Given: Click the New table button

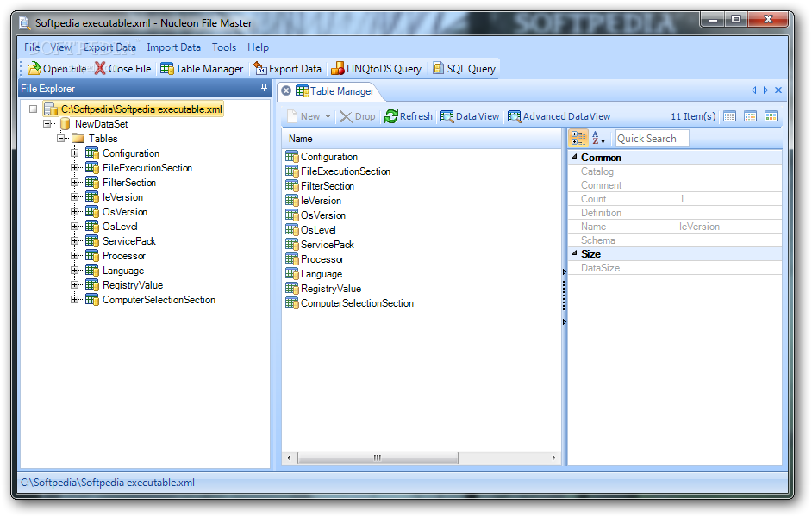Looking at the screenshot, I should [304, 116].
